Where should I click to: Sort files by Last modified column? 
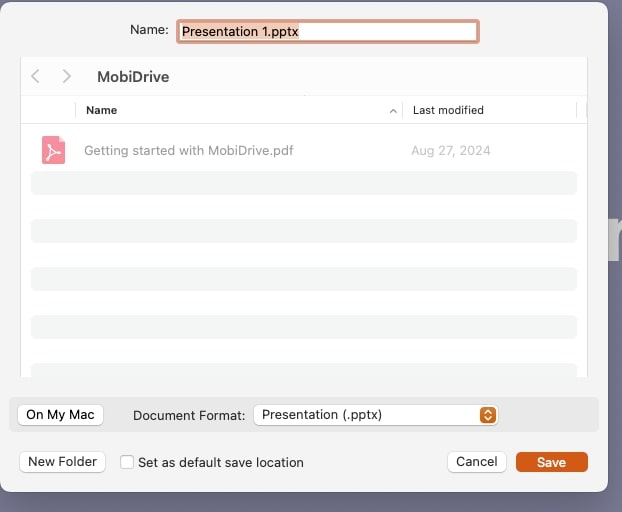[448, 110]
